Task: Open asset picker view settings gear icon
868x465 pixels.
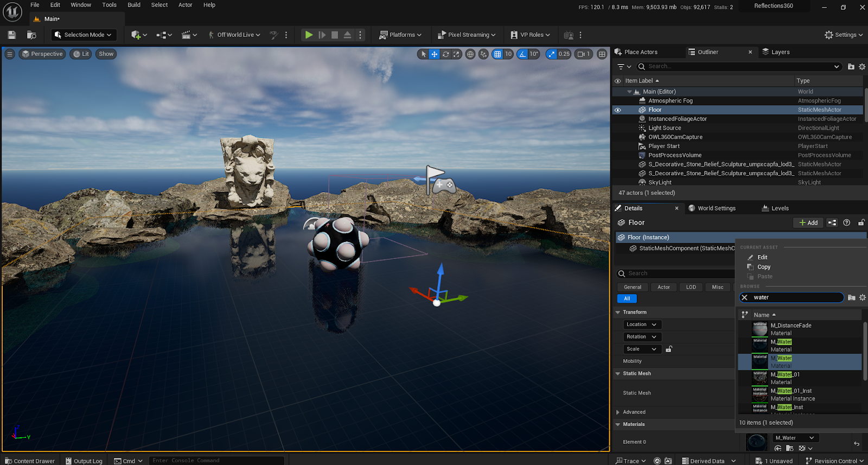Action: (x=862, y=297)
